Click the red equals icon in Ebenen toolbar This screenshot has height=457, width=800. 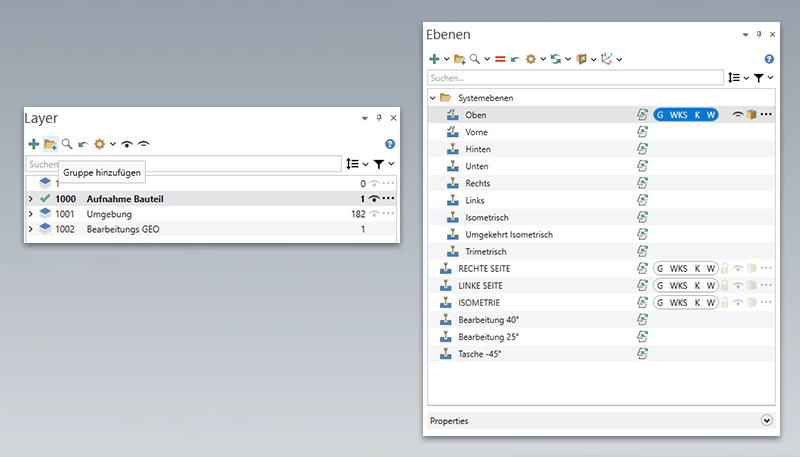coord(499,59)
